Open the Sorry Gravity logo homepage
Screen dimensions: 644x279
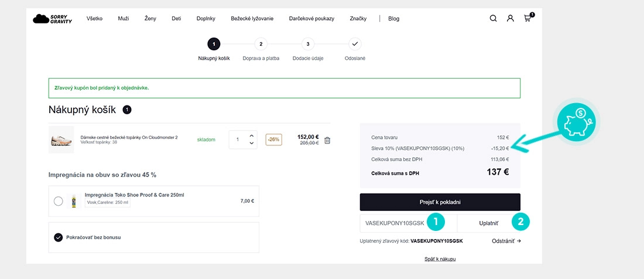(52, 19)
